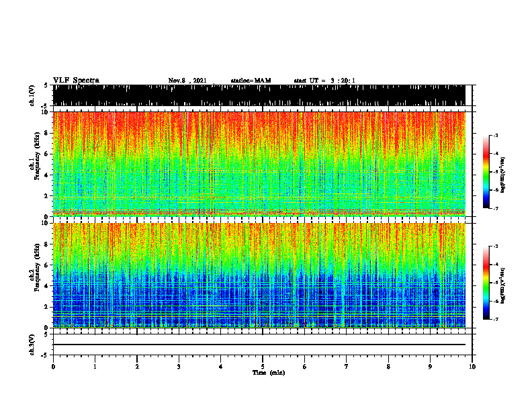Click the ch.2 spectrogram plot area
This screenshot has height=411, width=532.
[259, 275]
